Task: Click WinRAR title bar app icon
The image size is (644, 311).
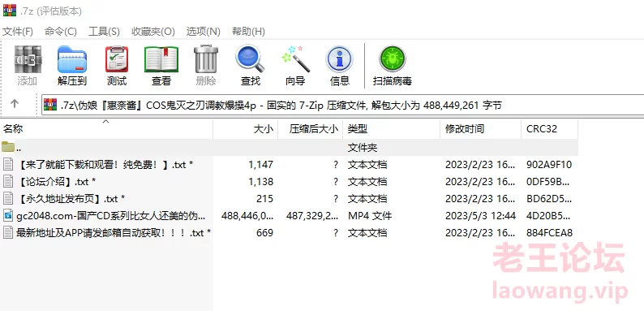Action: tap(10, 10)
